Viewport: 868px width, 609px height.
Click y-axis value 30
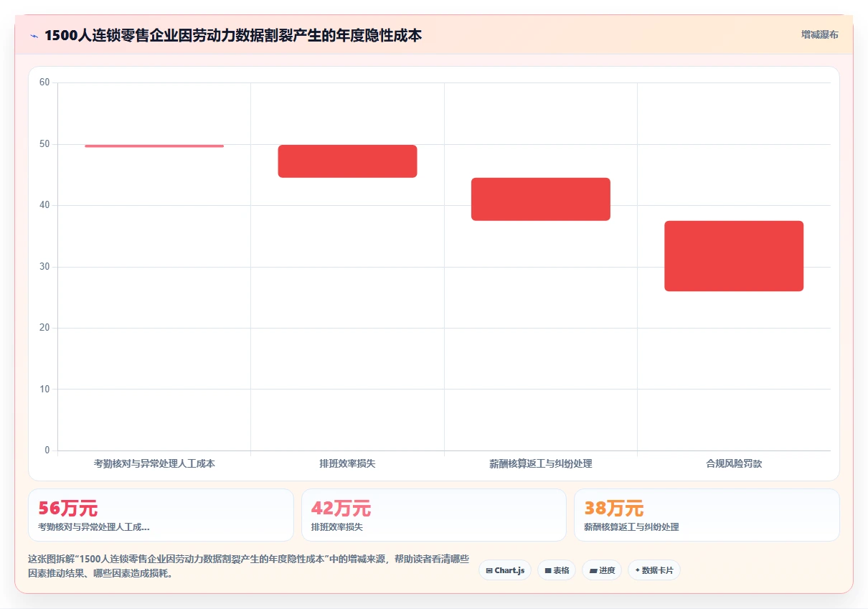[44, 267]
